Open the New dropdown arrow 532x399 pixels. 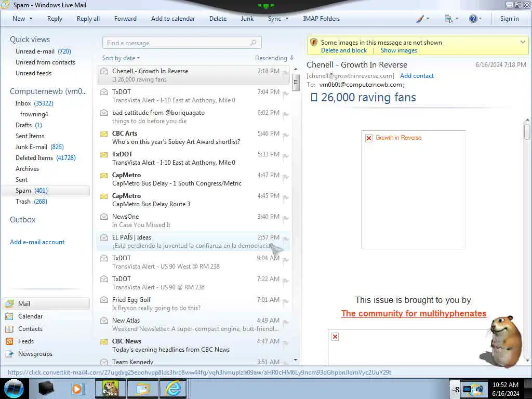[x=31, y=19]
